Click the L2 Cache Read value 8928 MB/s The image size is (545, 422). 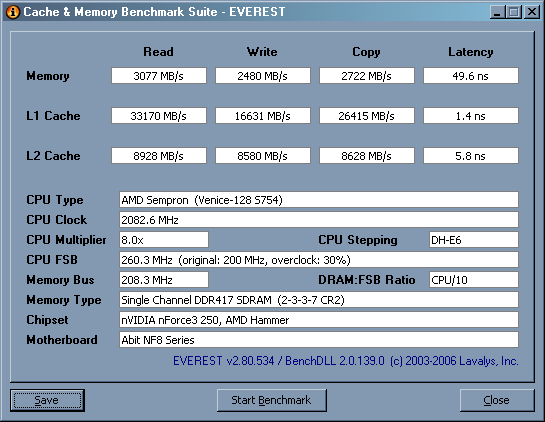[x=159, y=156]
